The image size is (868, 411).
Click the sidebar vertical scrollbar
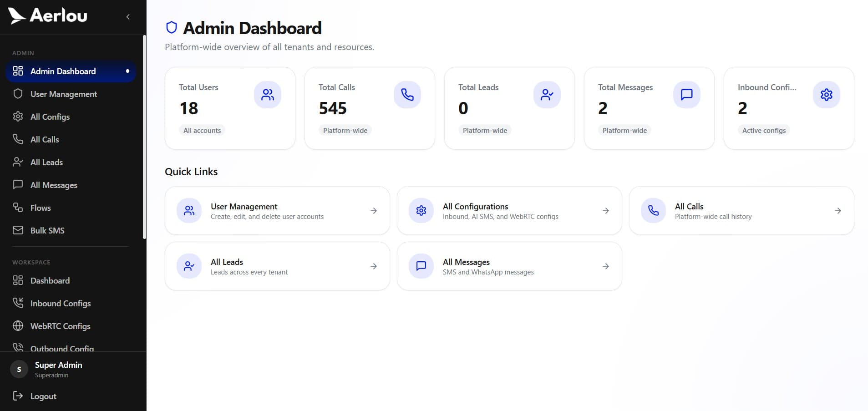pos(144,137)
